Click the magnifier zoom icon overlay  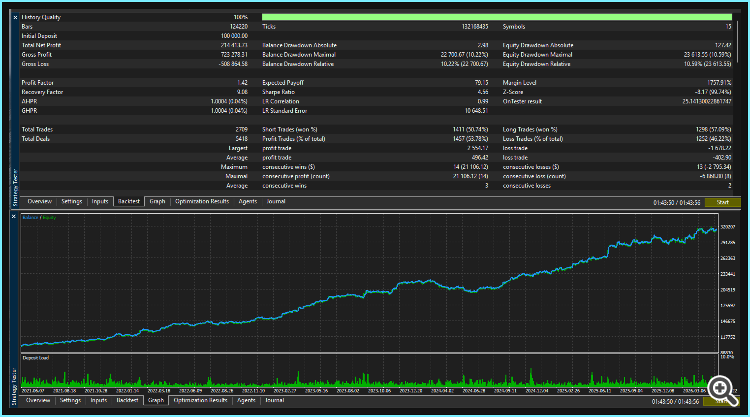pyautogui.click(x=722, y=390)
